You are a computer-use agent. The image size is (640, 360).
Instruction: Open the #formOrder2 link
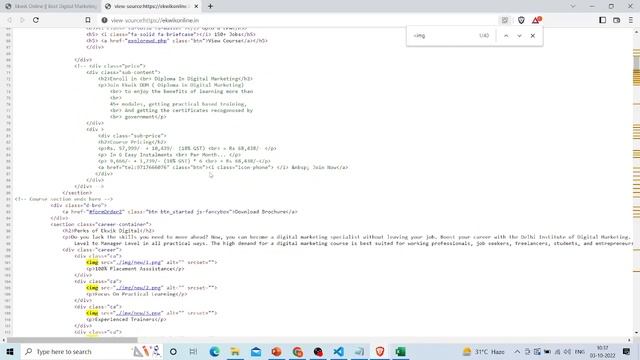(x=106, y=212)
